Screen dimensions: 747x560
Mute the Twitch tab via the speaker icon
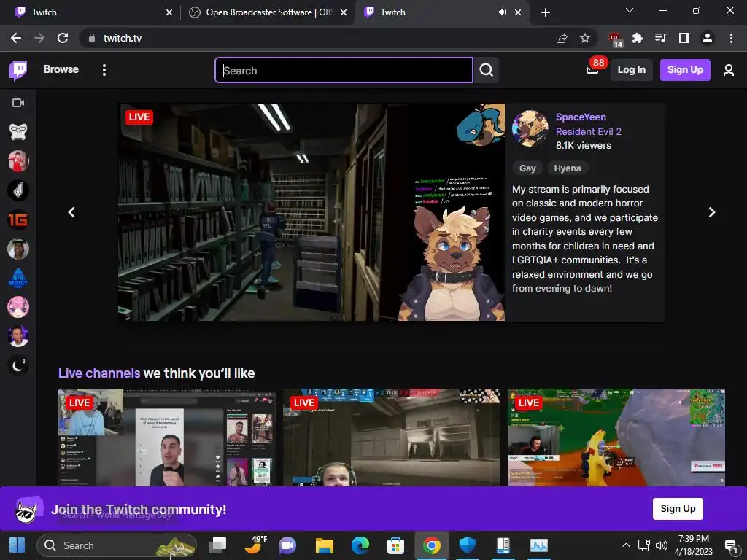pyautogui.click(x=502, y=12)
